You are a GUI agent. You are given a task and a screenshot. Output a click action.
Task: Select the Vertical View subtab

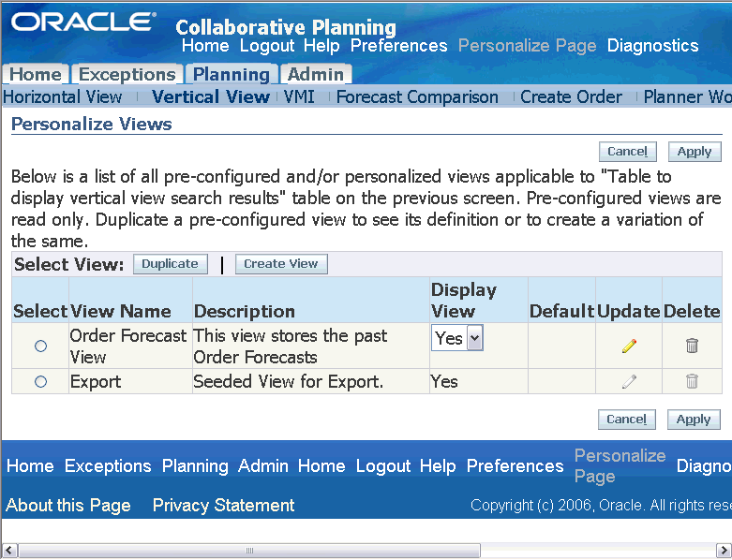[211, 96]
